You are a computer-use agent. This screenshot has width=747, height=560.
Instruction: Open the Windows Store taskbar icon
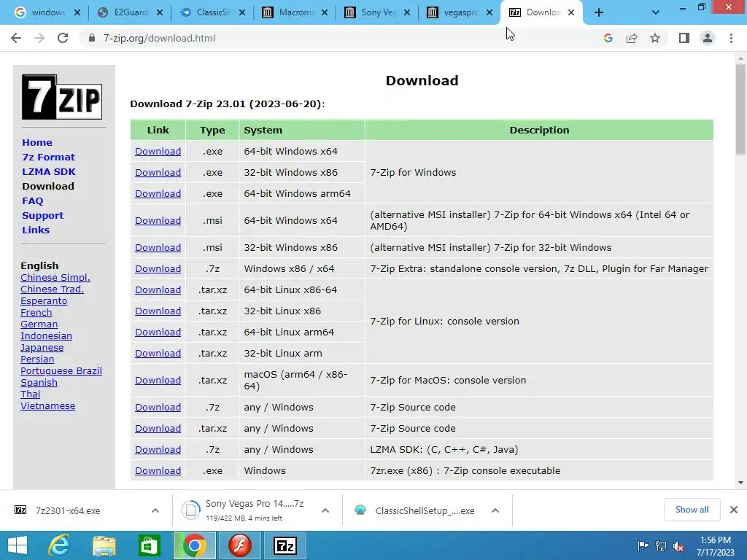(x=149, y=545)
